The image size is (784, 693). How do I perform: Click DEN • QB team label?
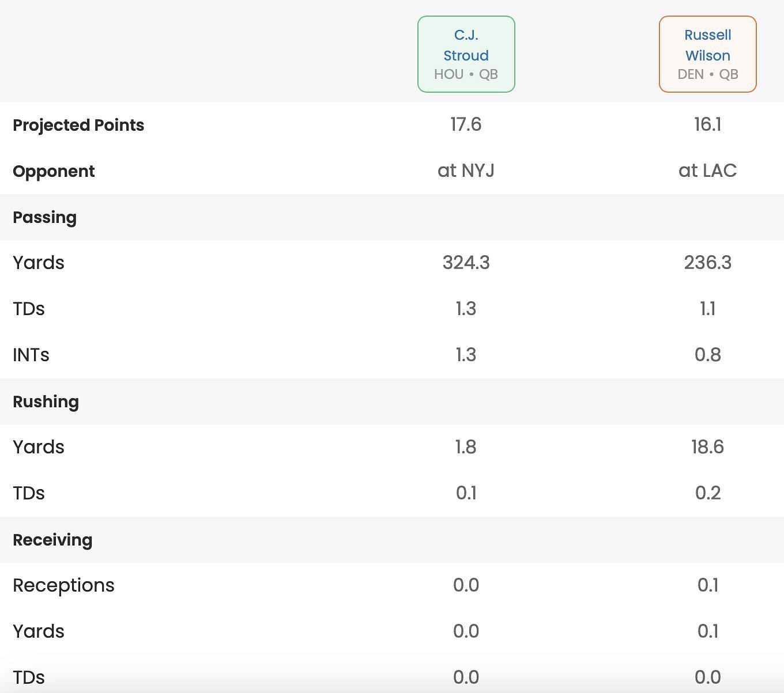click(707, 74)
